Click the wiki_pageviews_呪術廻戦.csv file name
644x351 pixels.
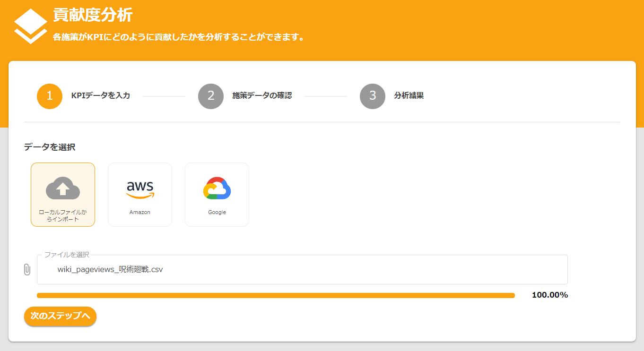(110, 270)
